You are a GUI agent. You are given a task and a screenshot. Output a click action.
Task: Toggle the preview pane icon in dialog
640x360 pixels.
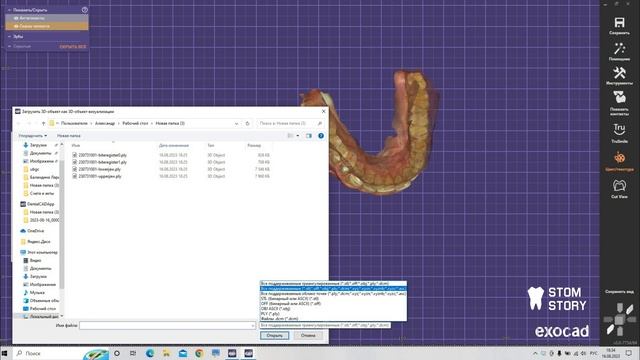tap(309, 136)
